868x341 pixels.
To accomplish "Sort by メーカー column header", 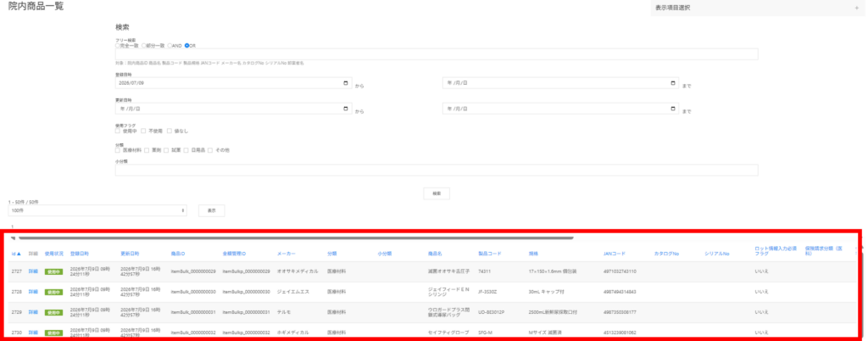I will [287, 254].
